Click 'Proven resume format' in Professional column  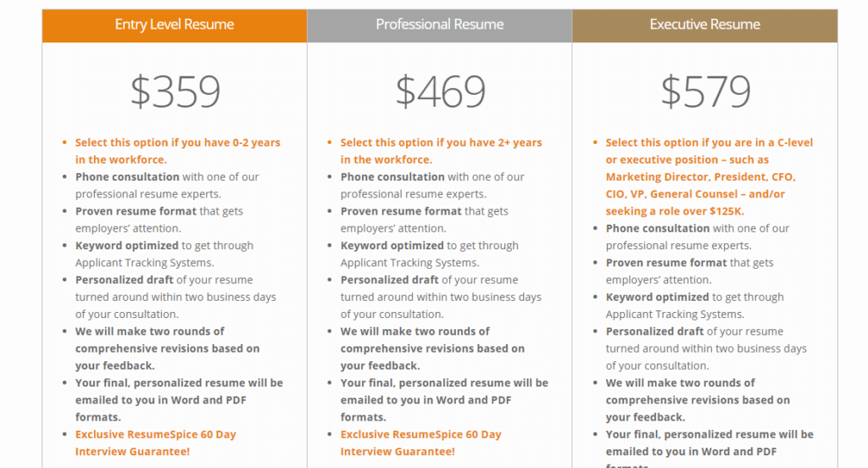click(401, 211)
